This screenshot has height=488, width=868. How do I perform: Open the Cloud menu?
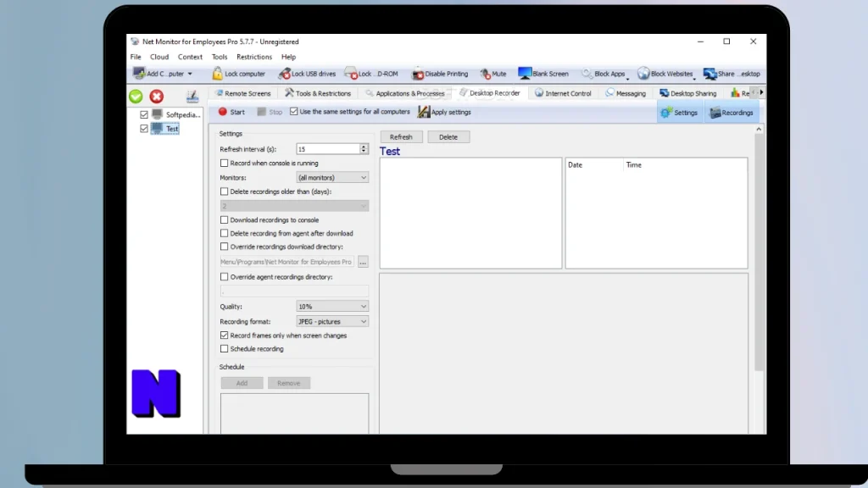point(159,57)
